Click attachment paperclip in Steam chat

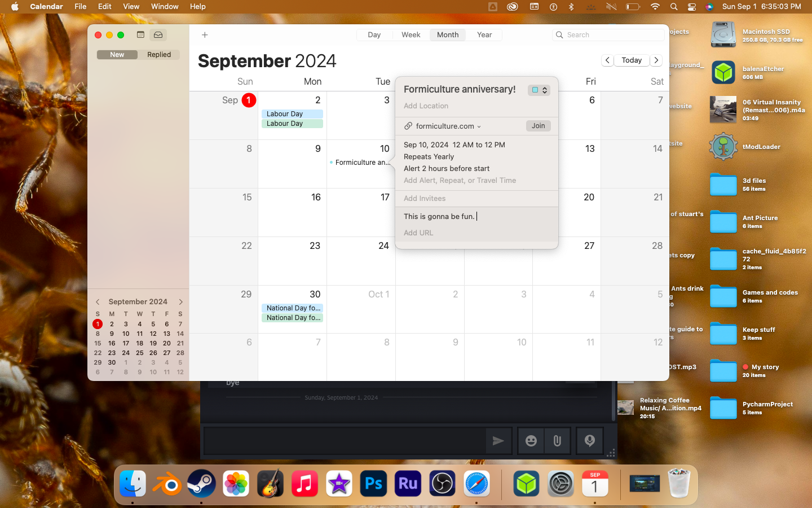coord(557,441)
